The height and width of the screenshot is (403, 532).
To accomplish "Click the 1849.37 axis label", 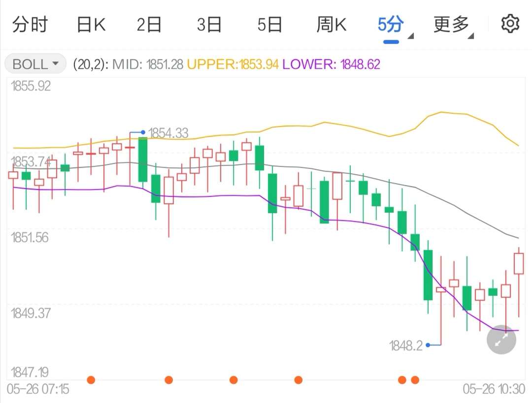I will (x=31, y=313).
